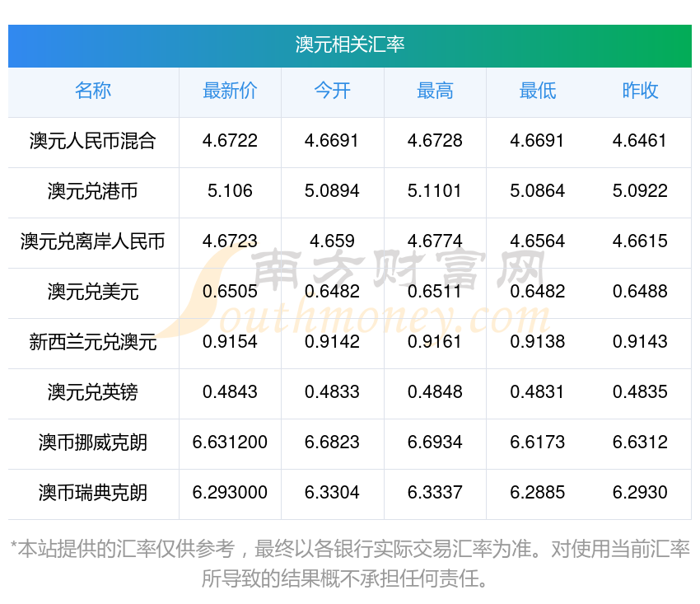This screenshot has height=604, width=700.
Task: Click high value 0.9161
Action: coord(434,342)
